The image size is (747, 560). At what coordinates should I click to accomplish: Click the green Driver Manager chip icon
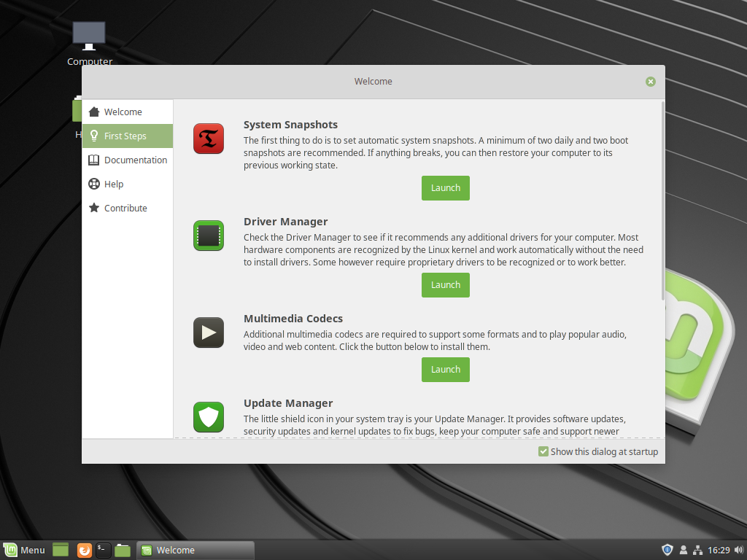[209, 236]
